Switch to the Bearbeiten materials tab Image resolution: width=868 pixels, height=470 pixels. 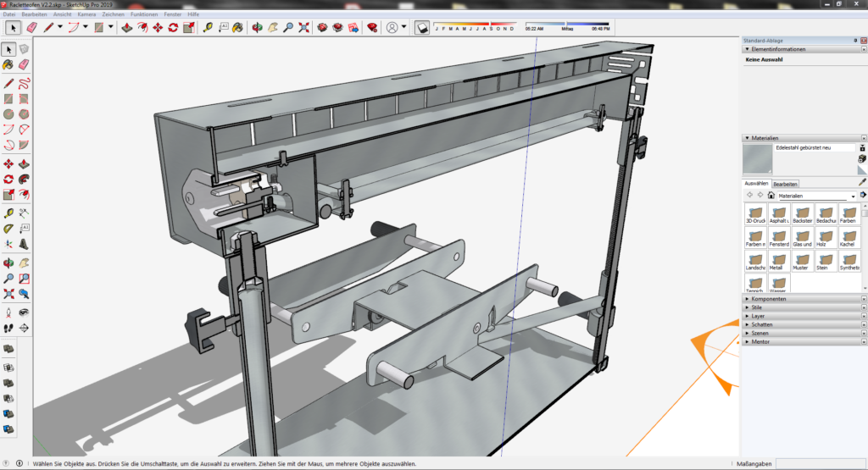point(785,184)
